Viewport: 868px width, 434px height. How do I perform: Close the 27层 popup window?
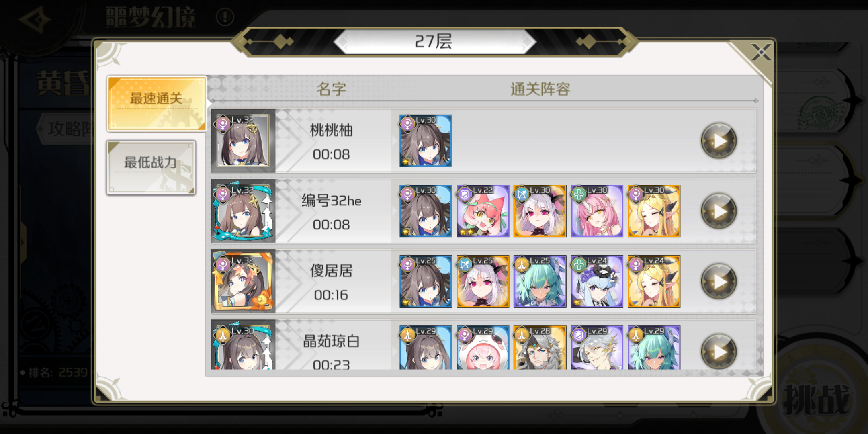761,53
